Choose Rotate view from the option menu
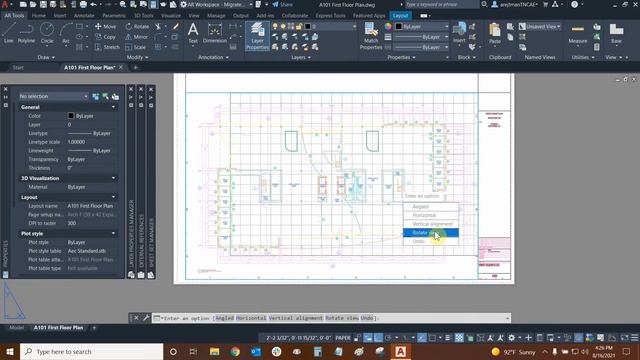640x360 pixels. [x=431, y=233]
